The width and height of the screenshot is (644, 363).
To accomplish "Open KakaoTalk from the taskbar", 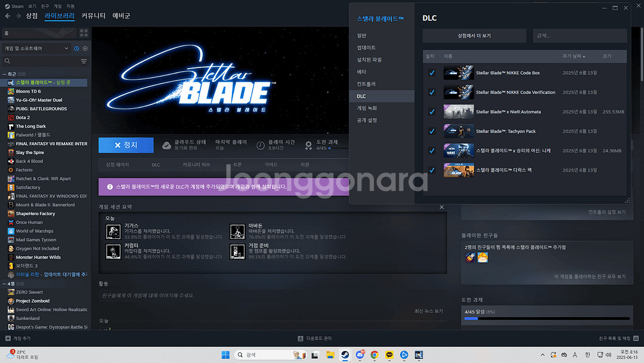I will [x=389, y=355].
